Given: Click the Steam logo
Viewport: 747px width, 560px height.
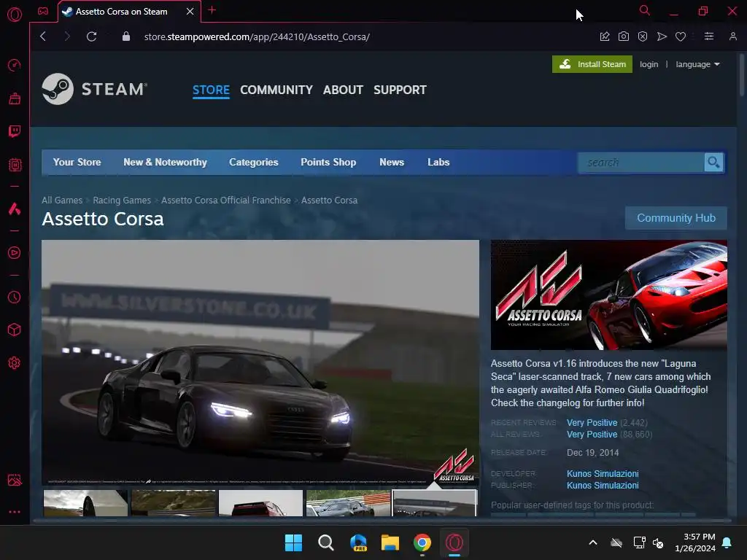Looking at the screenshot, I should 94,89.
